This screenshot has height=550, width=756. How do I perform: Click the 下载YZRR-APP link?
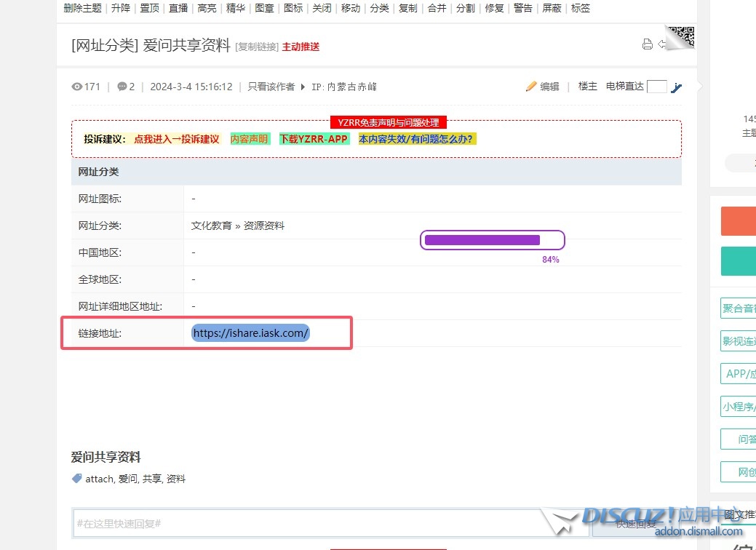click(x=314, y=139)
